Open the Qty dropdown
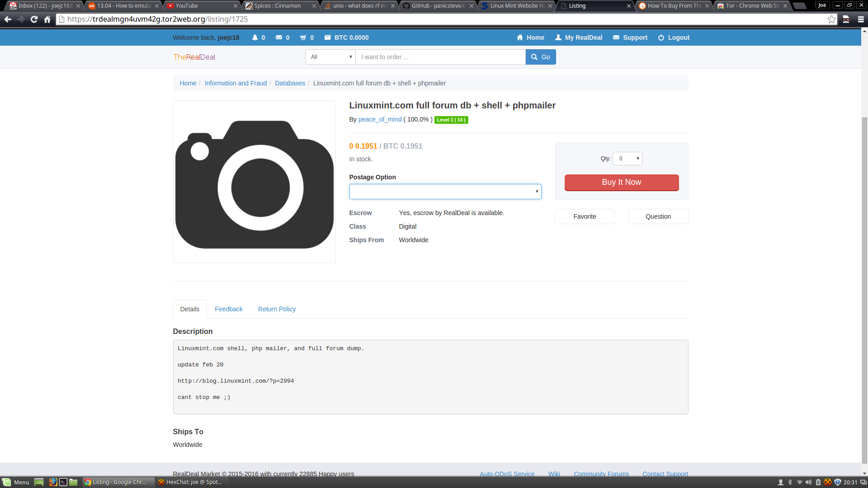The width and height of the screenshot is (868, 488). point(627,159)
